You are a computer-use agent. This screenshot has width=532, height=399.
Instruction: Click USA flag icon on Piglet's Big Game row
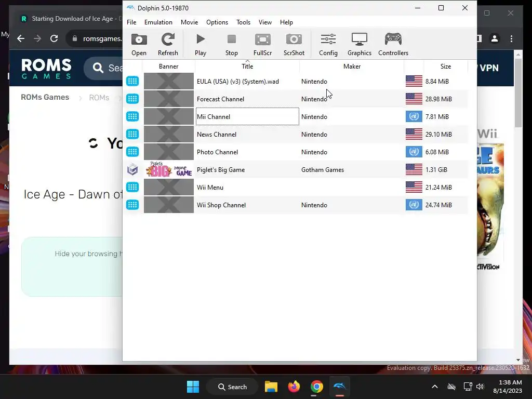point(414,169)
